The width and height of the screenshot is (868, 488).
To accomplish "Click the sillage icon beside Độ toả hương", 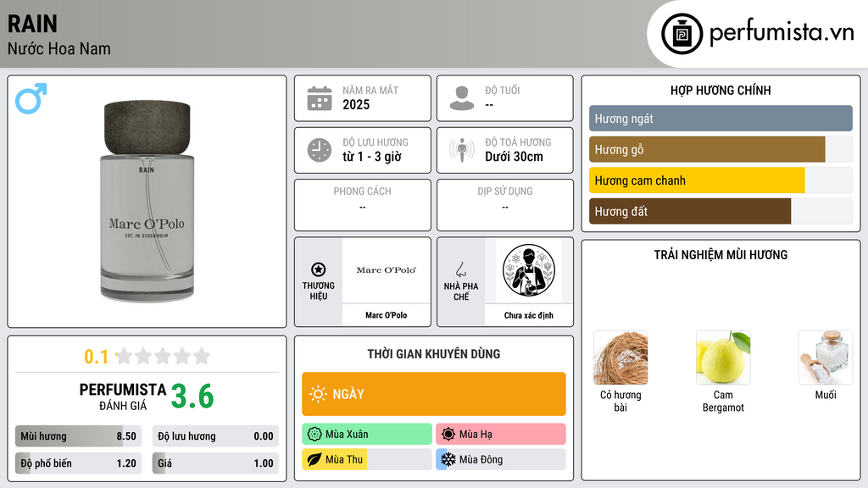I will pyautogui.click(x=462, y=150).
